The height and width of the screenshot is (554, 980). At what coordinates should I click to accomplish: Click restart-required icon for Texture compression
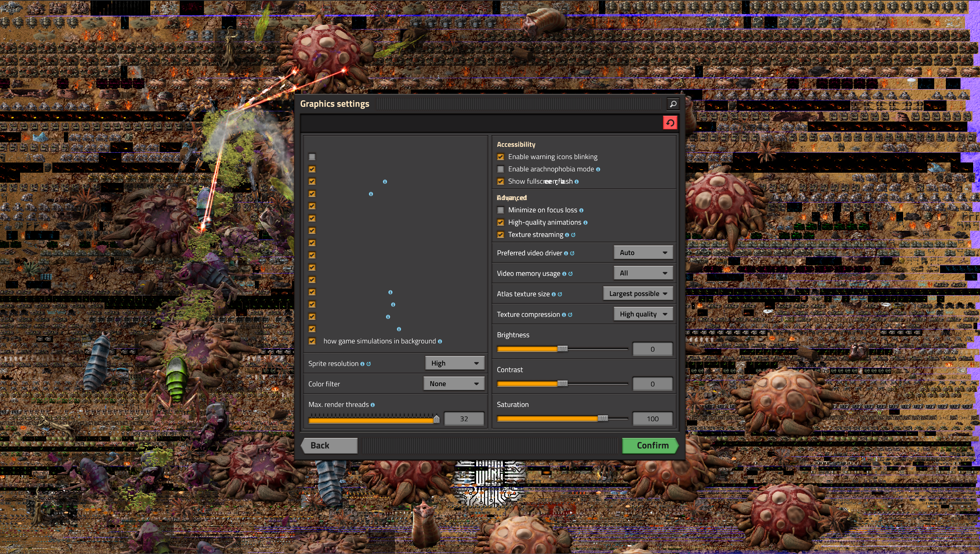point(570,315)
